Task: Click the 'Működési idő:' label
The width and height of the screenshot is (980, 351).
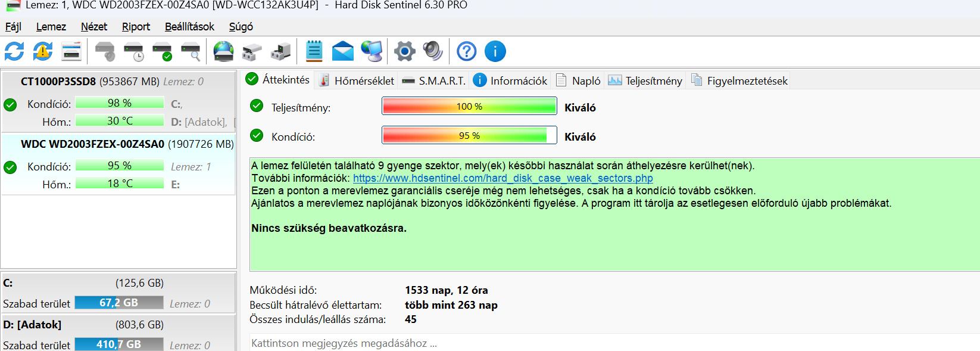Action: click(283, 290)
